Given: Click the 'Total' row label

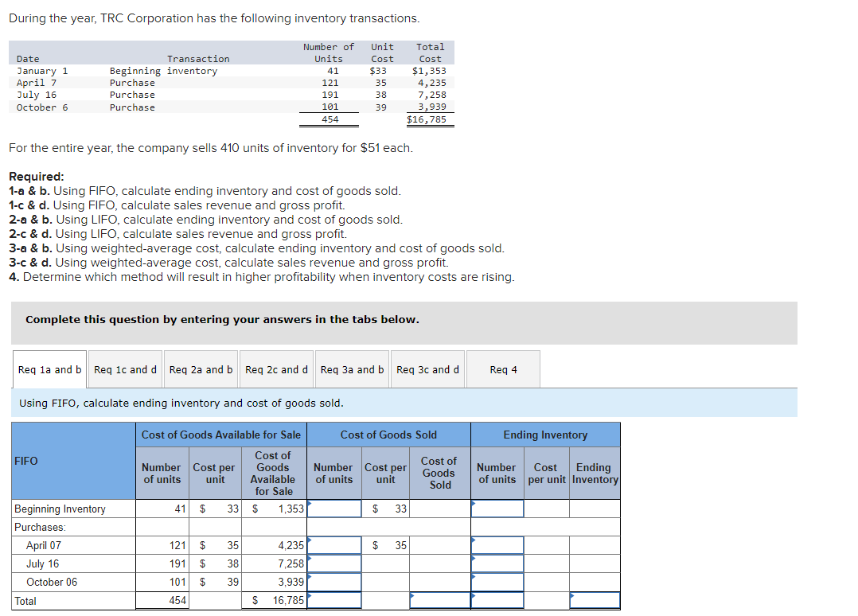Looking at the screenshot, I should click(x=25, y=601).
